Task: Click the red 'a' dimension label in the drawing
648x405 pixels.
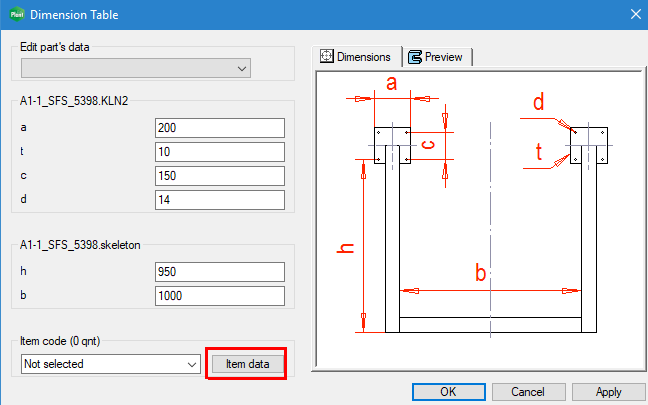Action: (392, 84)
